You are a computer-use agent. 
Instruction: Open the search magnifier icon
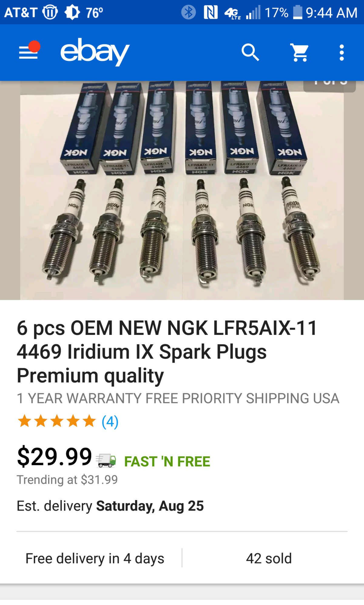click(x=250, y=52)
